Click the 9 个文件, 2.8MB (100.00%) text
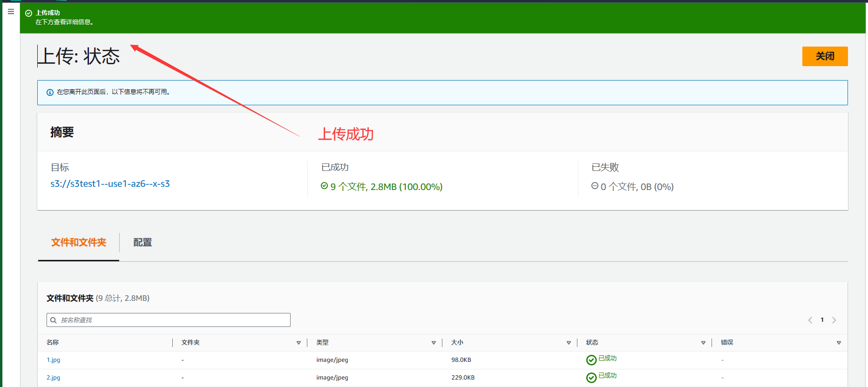 387,187
